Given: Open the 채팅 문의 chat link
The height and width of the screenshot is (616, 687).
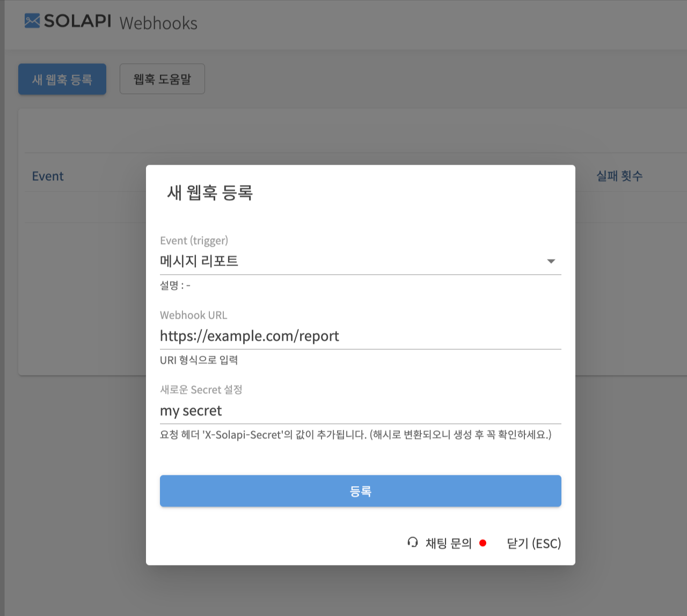Looking at the screenshot, I should pyautogui.click(x=448, y=544).
